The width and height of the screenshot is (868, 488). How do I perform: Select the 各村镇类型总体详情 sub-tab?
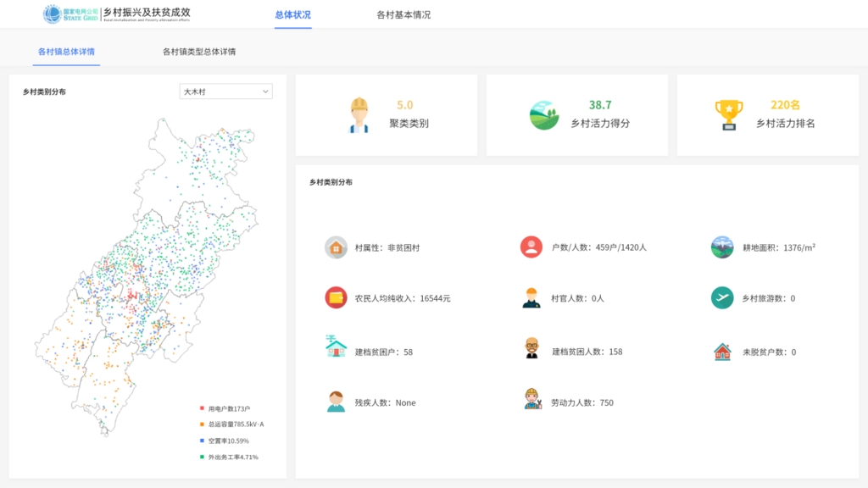(x=199, y=52)
